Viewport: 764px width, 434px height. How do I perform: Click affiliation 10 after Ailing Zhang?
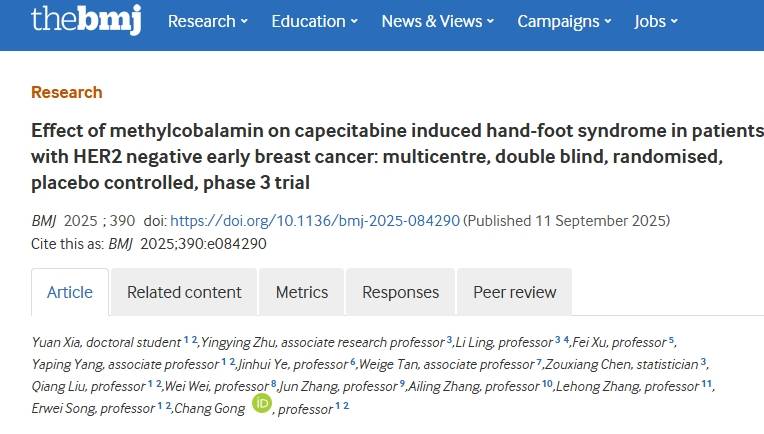[547, 384]
